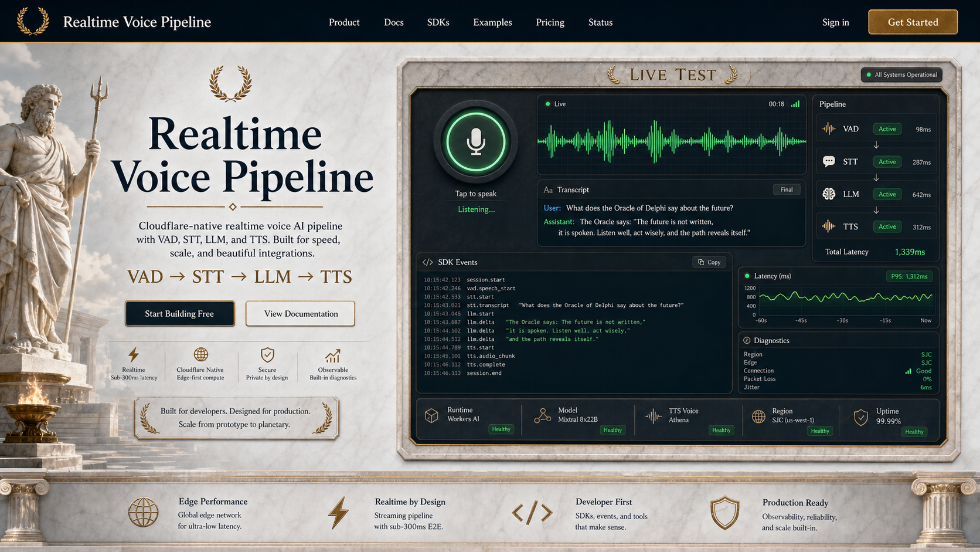Click the Diagnostics panel icon
980x552 pixels.
(747, 340)
